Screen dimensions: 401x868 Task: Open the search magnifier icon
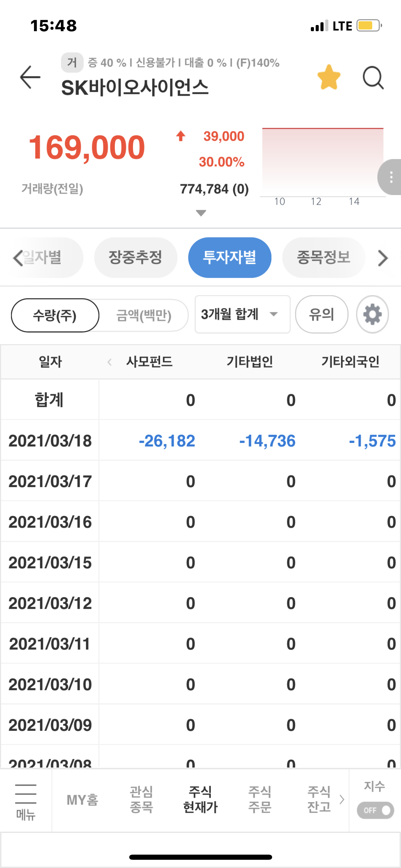[373, 78]
